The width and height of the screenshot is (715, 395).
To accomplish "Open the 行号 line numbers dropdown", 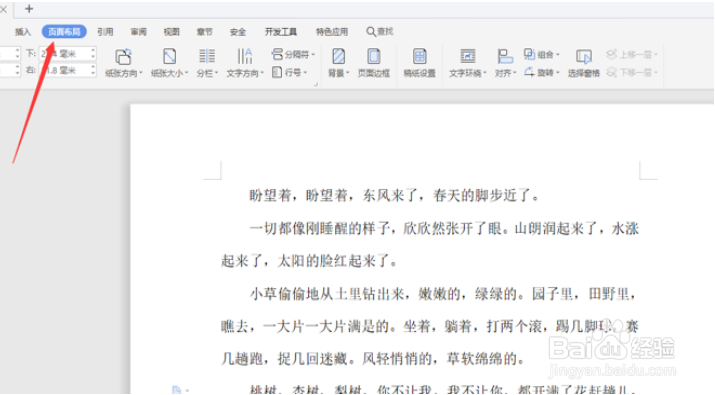I will [x=290, y=72].
